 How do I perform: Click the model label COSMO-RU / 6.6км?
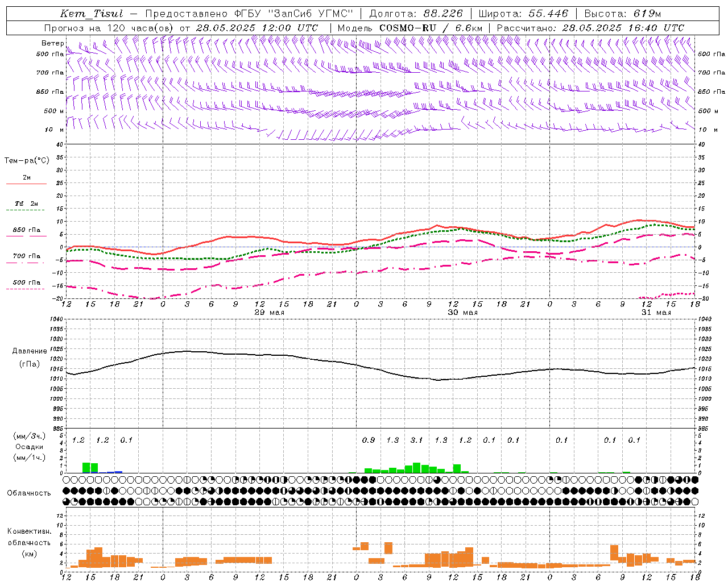coord(431,28)
